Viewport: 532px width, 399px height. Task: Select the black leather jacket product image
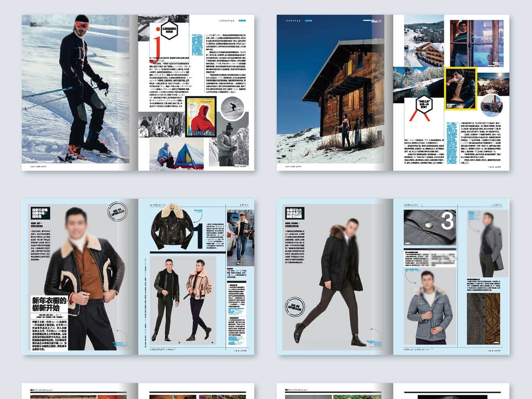(x=172, y=226)
